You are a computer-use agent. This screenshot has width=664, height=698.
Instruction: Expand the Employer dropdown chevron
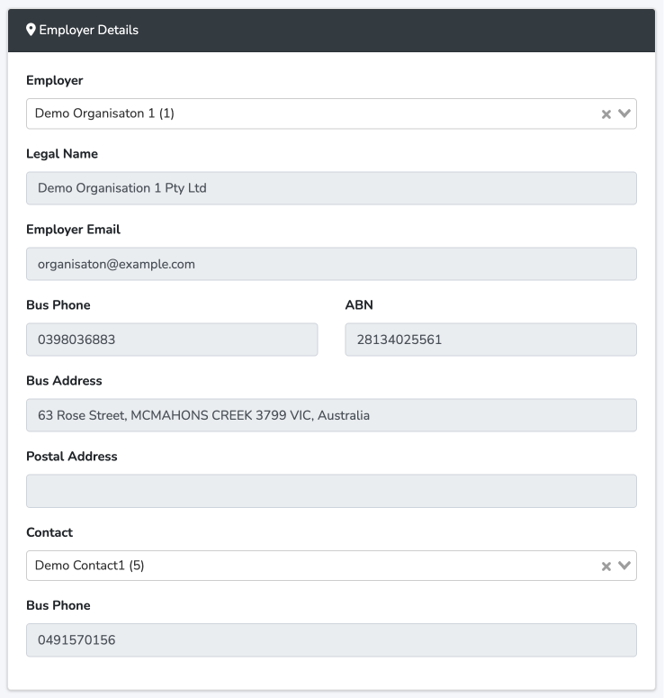(625, 114)
